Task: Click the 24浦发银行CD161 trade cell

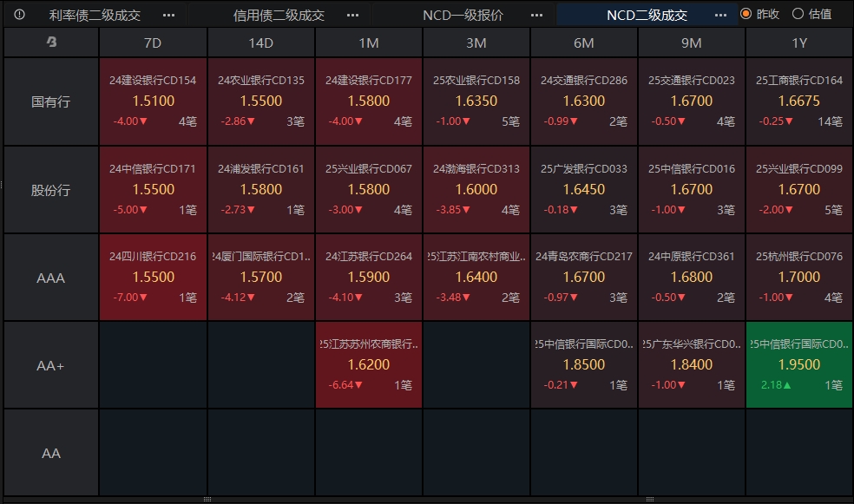Action: tap(261, 190)
